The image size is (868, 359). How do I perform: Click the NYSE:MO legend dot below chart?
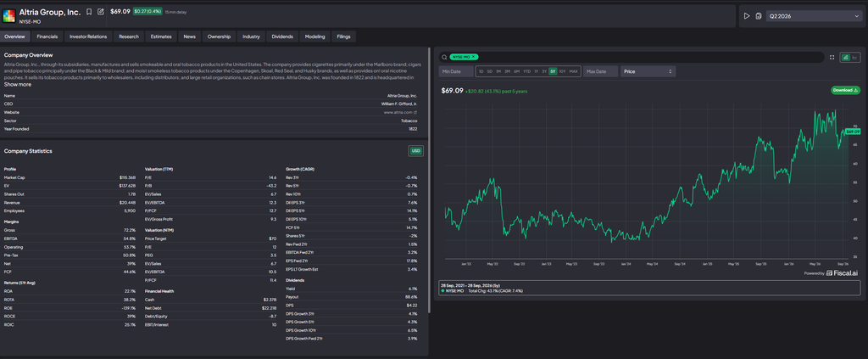(444, 291)
